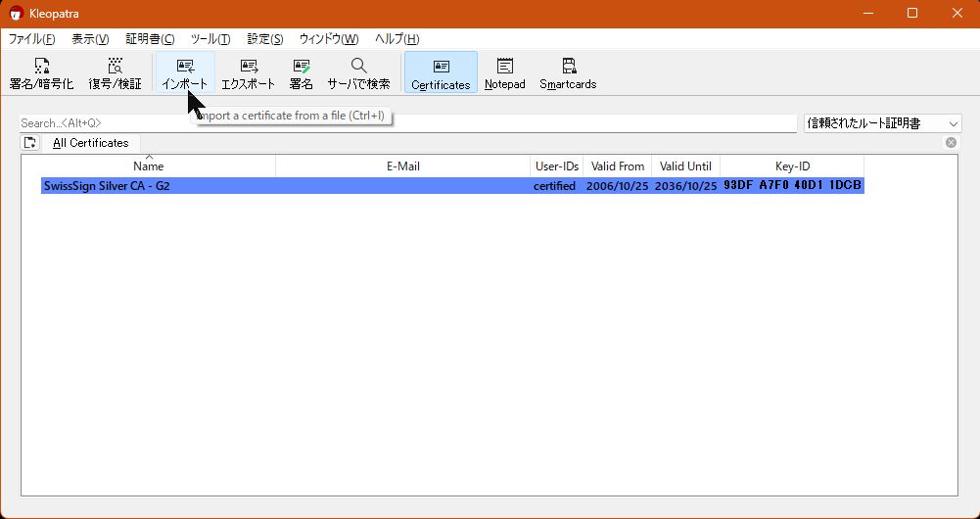Click the 署名 certify toolbar button

[302, 72]
